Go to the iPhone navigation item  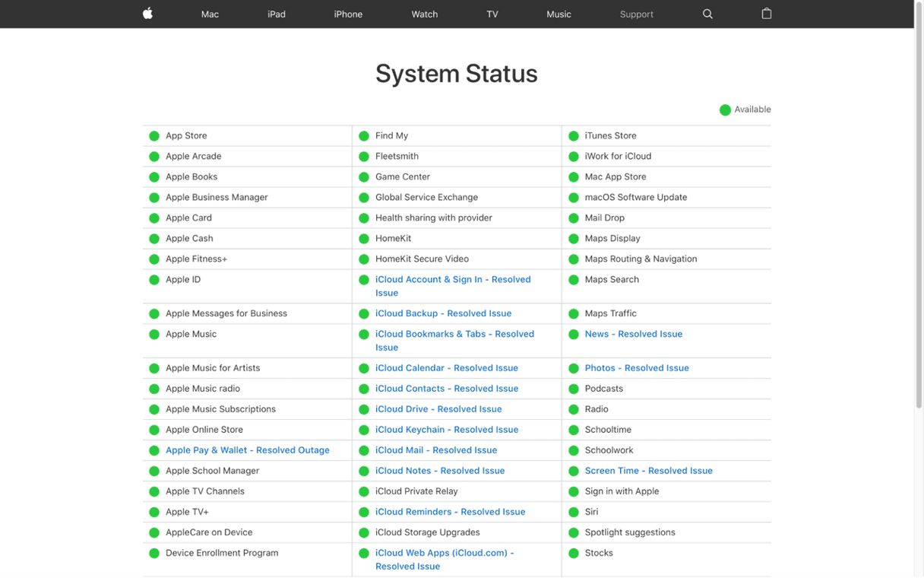tap(348, 14)
